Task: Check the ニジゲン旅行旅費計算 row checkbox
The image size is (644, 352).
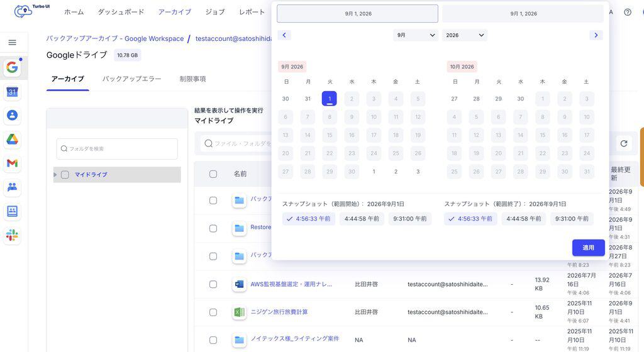Action: coord(213,312)
